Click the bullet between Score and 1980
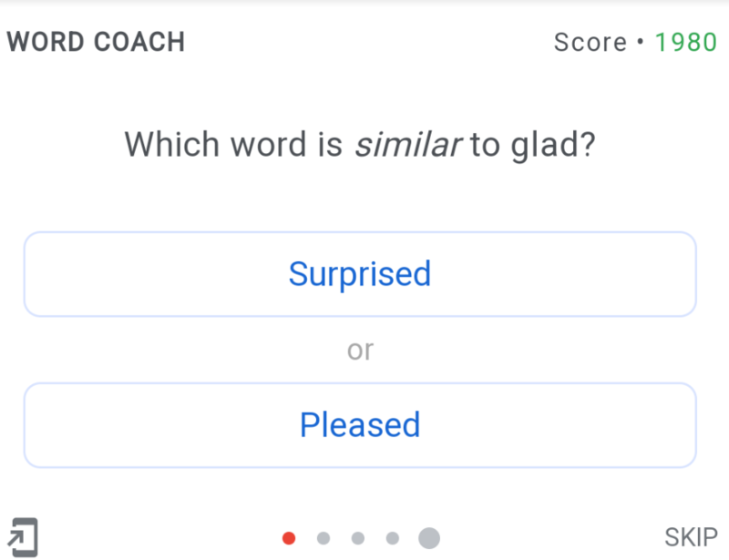The height and width of the screenshot is (560, 729). pyautogui.click(x=641, y=42)
